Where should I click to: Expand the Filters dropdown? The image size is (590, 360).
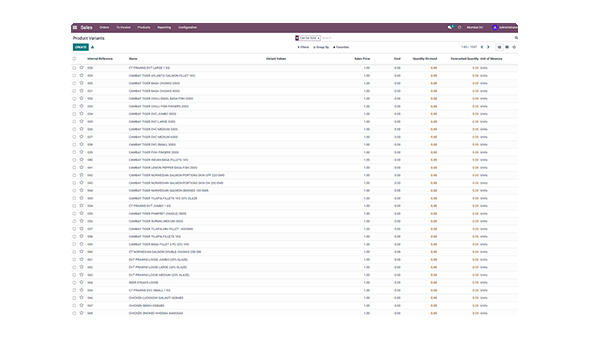(x=303, y=47)
